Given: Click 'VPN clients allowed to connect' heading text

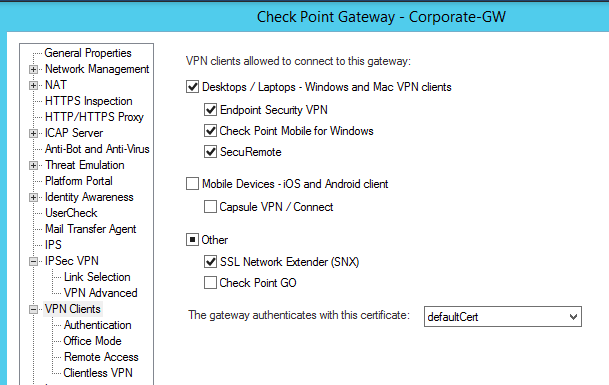Looking at the screenshot, I should pos(298,61).
